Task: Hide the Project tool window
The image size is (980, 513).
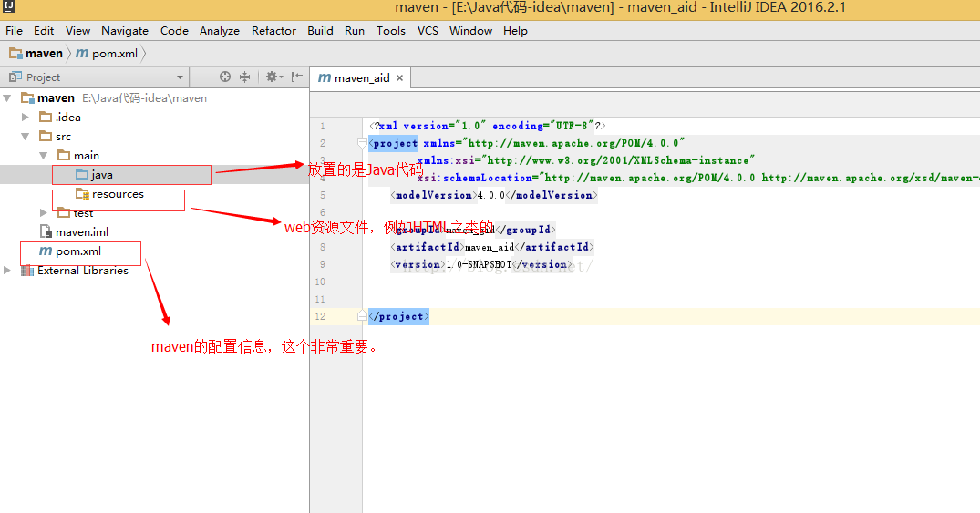Action: (297, 77)
